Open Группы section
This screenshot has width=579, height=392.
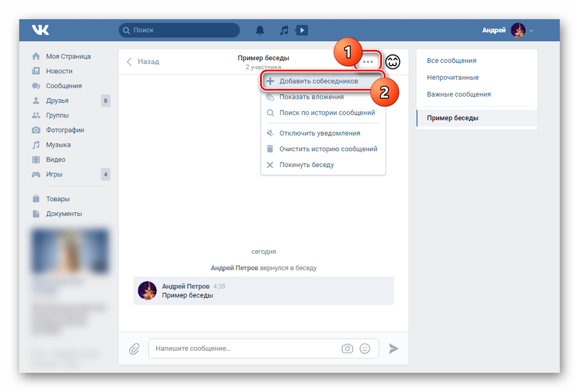click(x=57, y=115)
